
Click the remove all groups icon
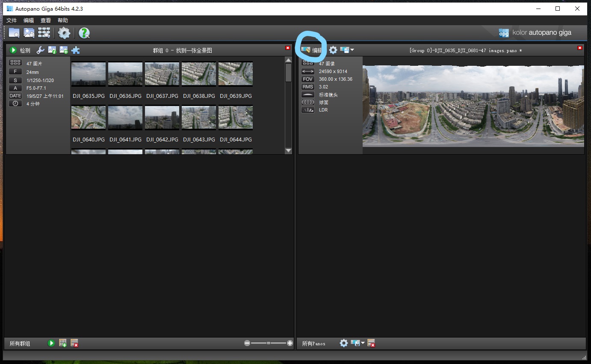(74, 343)
